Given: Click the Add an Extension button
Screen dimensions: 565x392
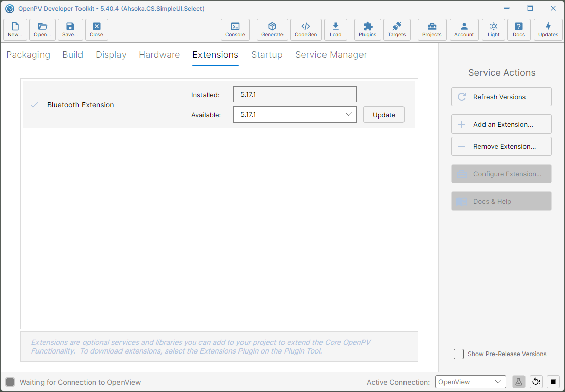Looking at the screenshot, I should pos(501,124).
